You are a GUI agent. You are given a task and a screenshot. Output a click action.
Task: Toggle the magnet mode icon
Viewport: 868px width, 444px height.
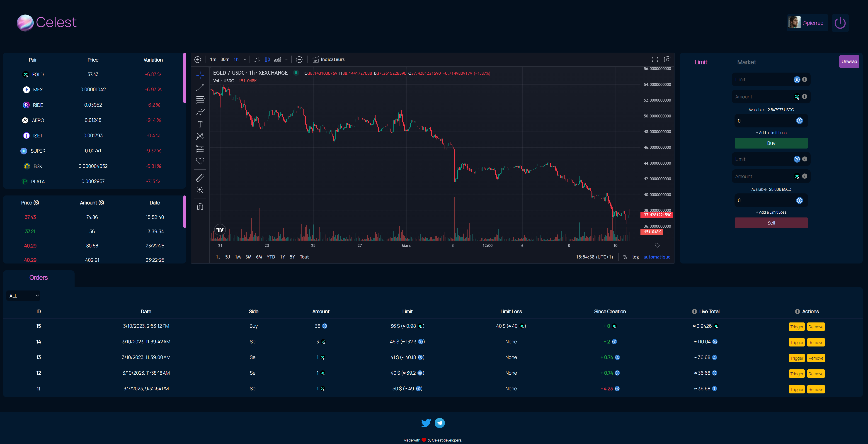pos(200,206)
